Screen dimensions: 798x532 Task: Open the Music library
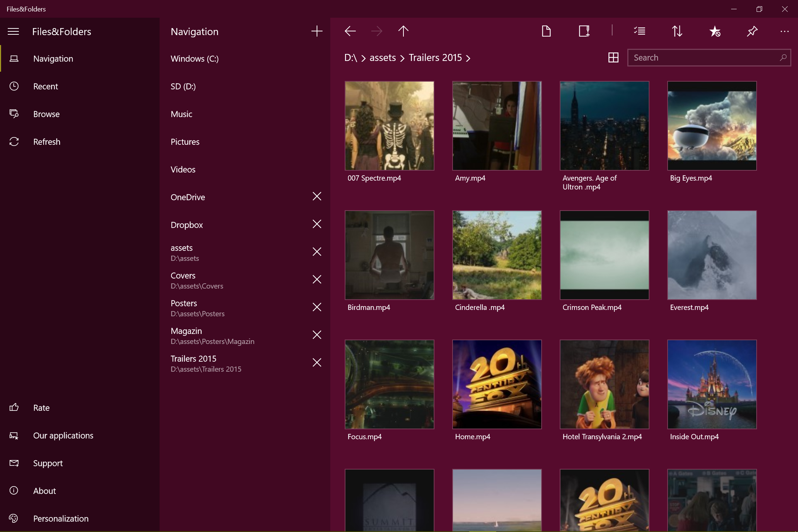[245, 114]
